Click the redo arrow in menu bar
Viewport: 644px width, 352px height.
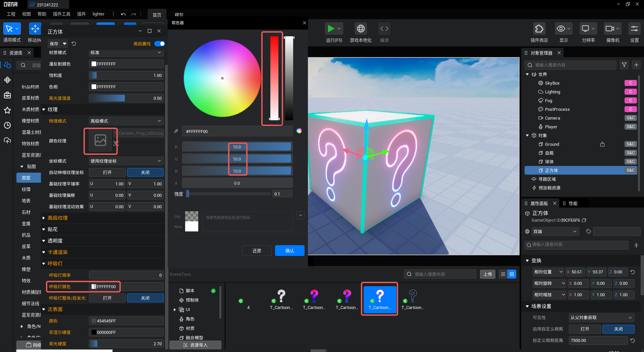[x=133, y=14]
